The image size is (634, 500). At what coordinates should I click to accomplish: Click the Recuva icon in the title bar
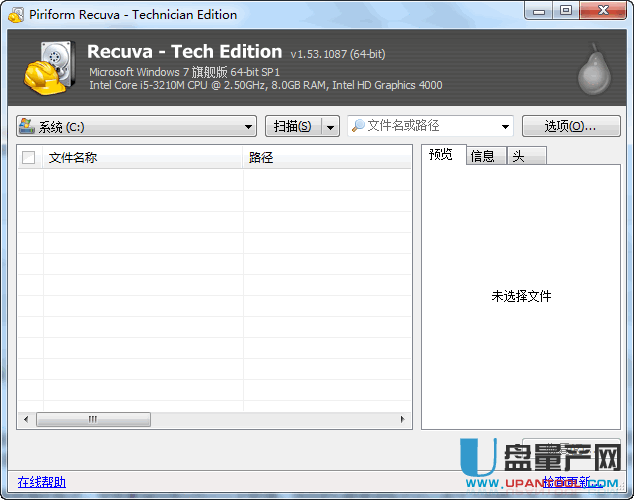[15, 15]
